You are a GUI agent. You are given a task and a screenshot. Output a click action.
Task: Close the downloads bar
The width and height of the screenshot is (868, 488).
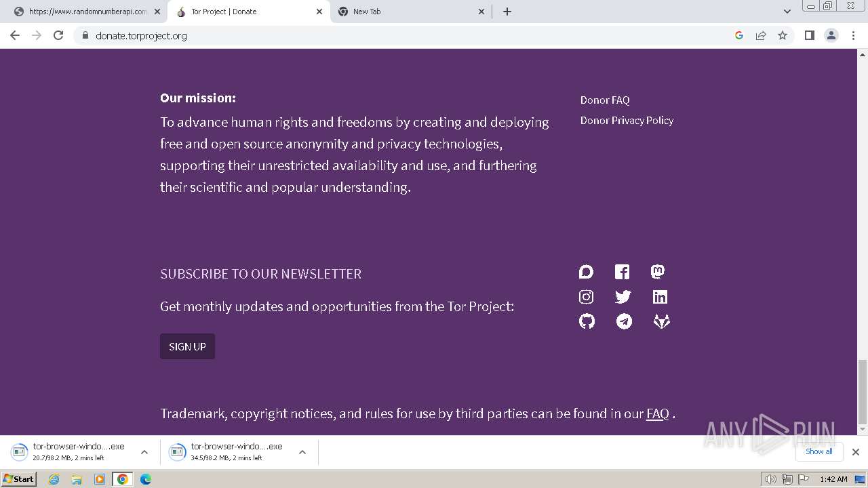coord(855,452)
